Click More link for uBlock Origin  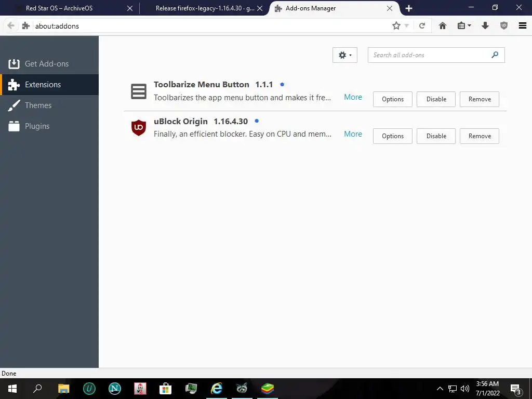pos(353,134)
